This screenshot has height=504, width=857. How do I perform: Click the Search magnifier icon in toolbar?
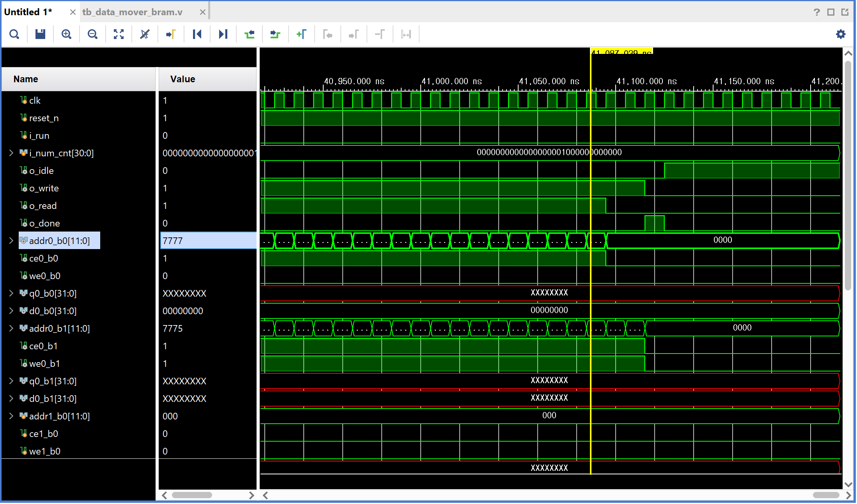click(x=14, y=34)
